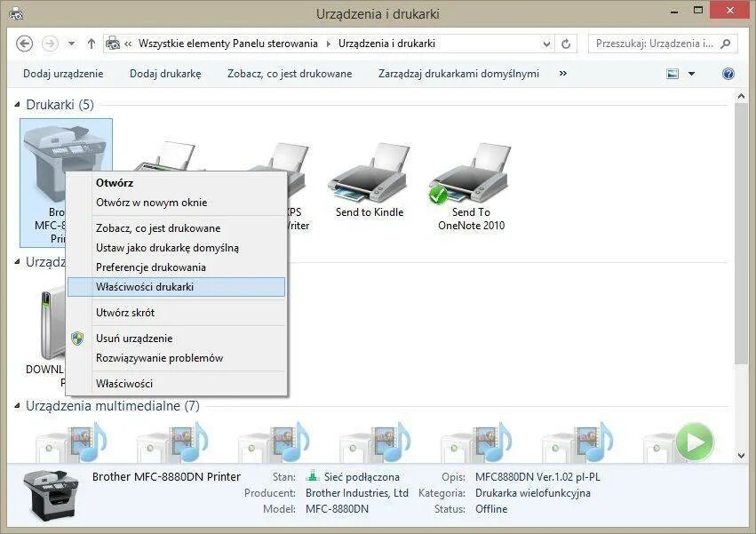The height and width of the screenshot is (534, 756).
Task: Click the 'Sieć podłączona' status text
Action: pyautogui.click(x=362, y=477)
